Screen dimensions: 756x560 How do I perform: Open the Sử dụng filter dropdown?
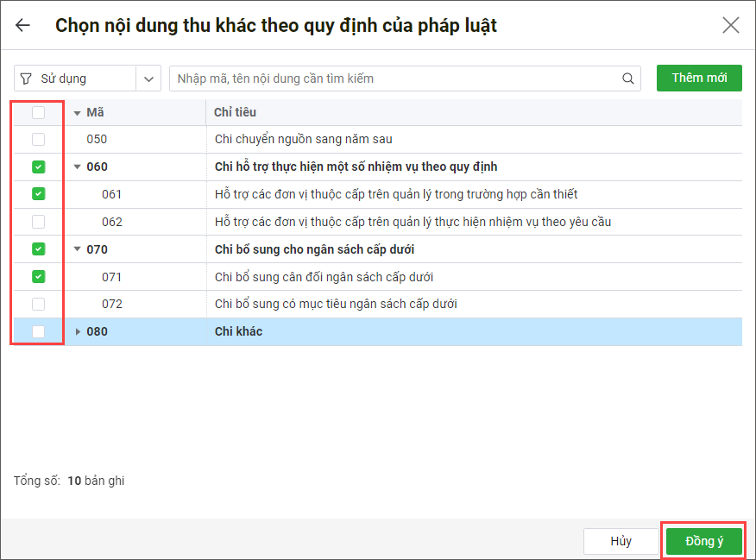[x=149, y=79]
